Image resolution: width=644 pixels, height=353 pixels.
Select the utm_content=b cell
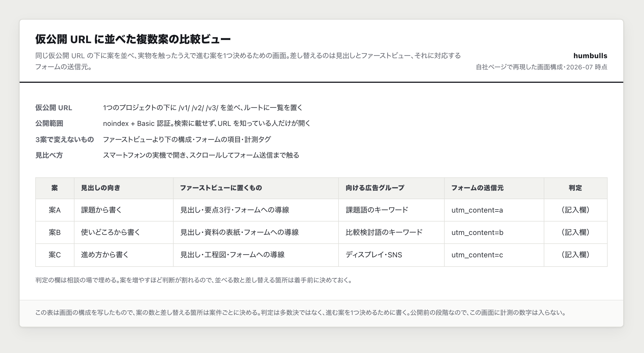(x=494, y=232)
